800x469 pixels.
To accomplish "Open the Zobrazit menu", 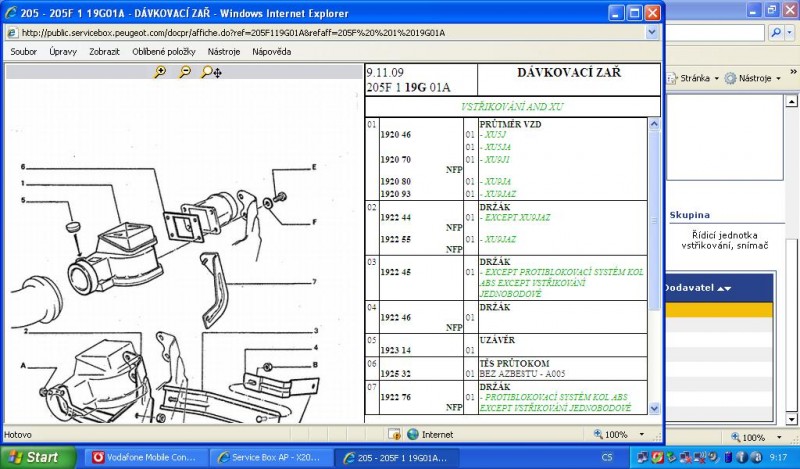I will click(105, 51).
